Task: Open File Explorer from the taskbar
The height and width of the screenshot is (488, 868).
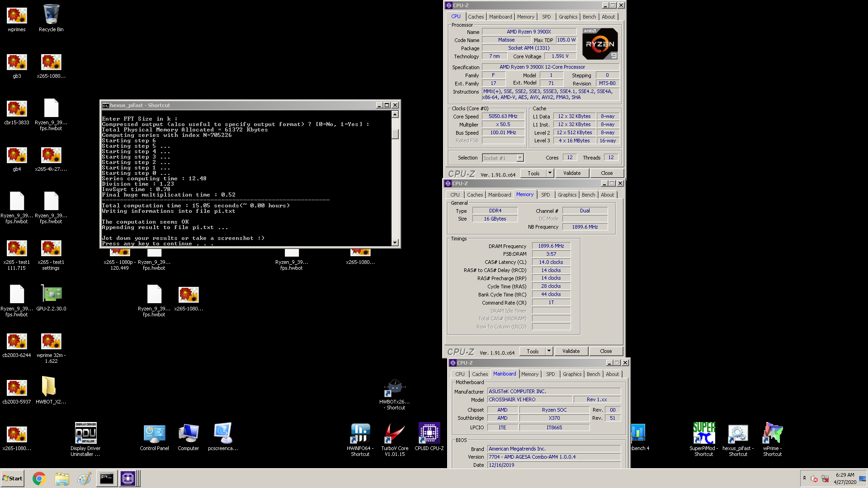Action: point(62,479)
